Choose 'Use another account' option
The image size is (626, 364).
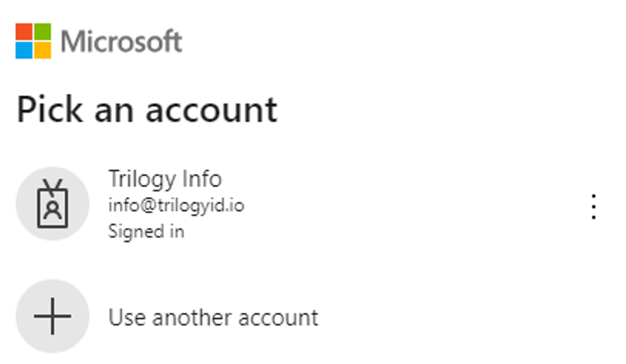point(213,317)
